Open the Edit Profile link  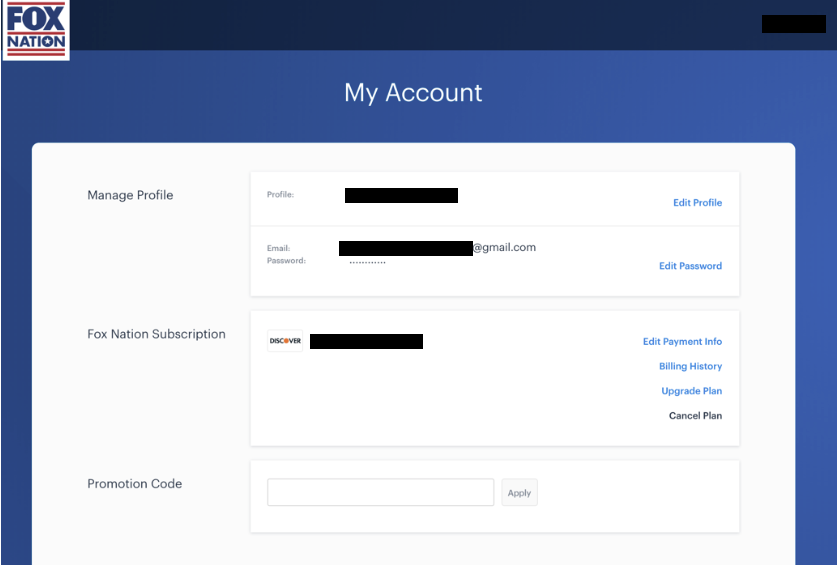coord(697,203)
